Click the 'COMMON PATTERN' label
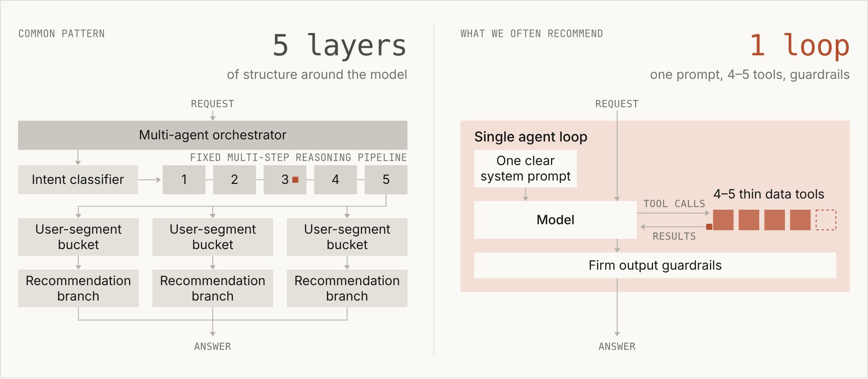Screen dimensions: 868x379 61,34
